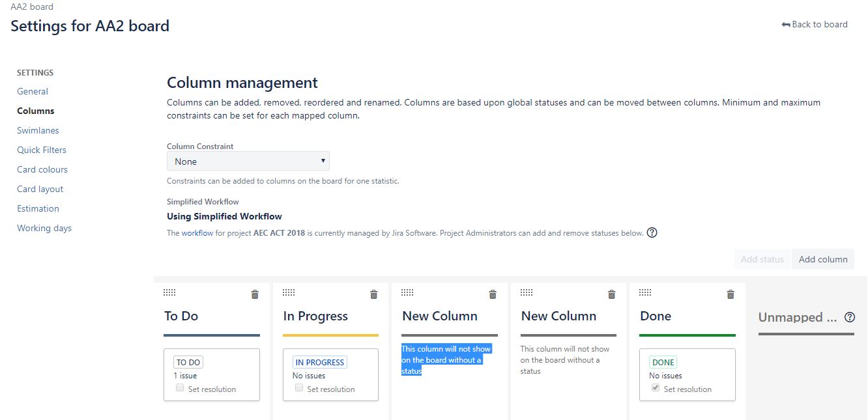Viewport: 868px width, 420px height.
Task: Open help icon after 'remove statuses below'
Action: pyautogui.click(x=652, y=232)
